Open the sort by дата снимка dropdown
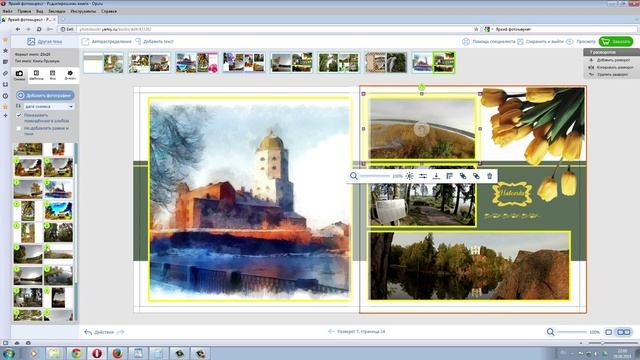Image resolution: width=640 pixels, height=360 pixels. [49, 107]
